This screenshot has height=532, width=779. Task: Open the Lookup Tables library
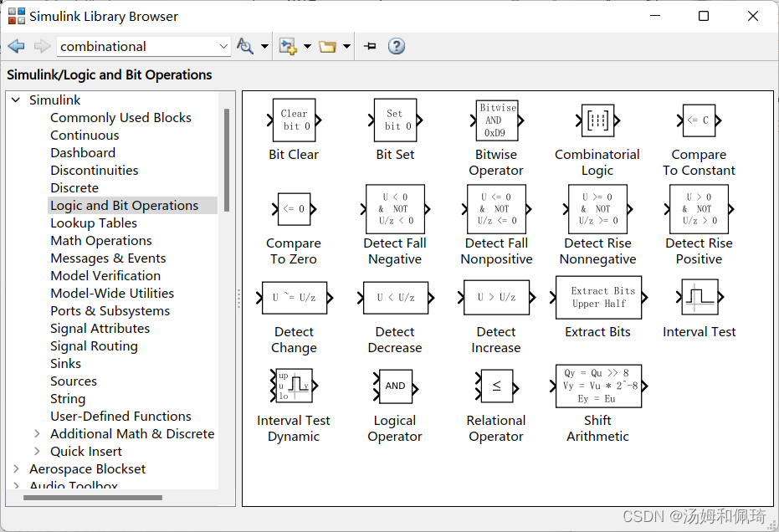(x=94, y=223)
